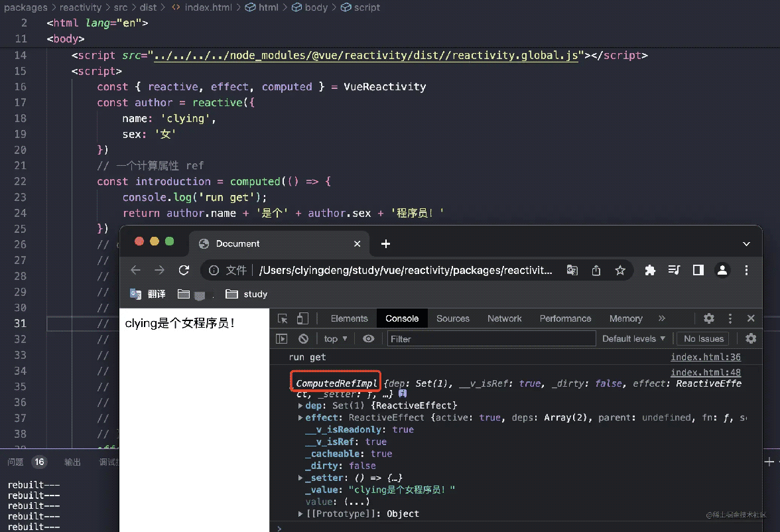
Task: Open DevTools settings gear in tab bar
Action: coord(709,318)
